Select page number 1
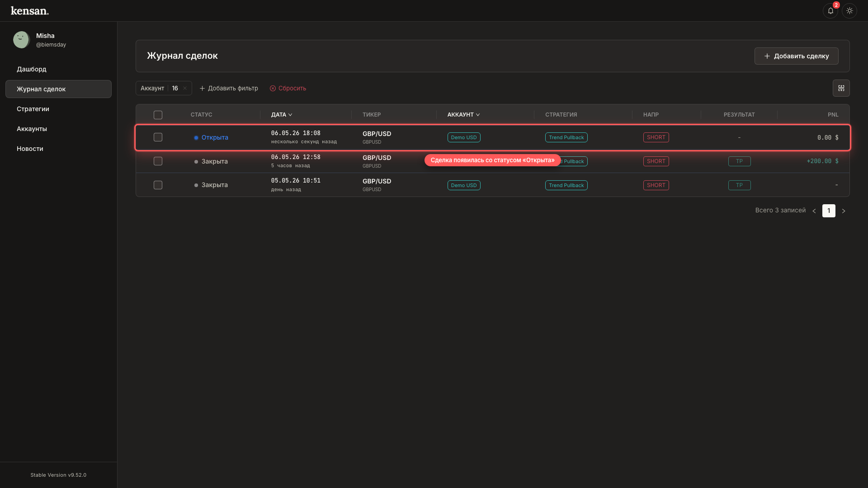 829,211
